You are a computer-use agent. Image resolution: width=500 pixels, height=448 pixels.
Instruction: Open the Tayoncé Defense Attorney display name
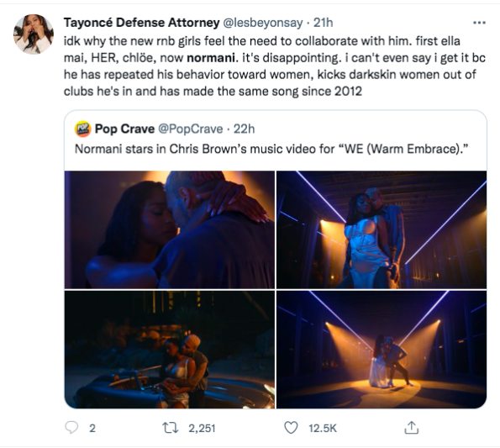(x=141, y=23)
